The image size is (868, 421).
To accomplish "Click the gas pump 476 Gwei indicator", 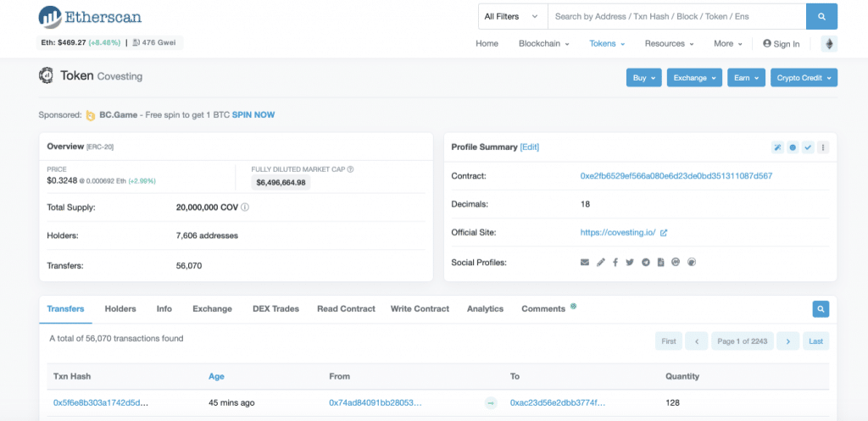I will pyautogui.click(x=156, y=42).
